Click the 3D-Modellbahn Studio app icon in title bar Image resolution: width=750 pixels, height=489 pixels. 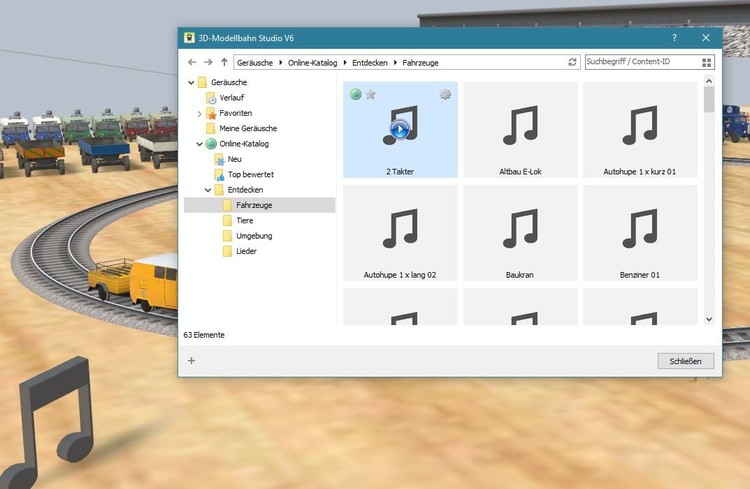pos(189,38)
